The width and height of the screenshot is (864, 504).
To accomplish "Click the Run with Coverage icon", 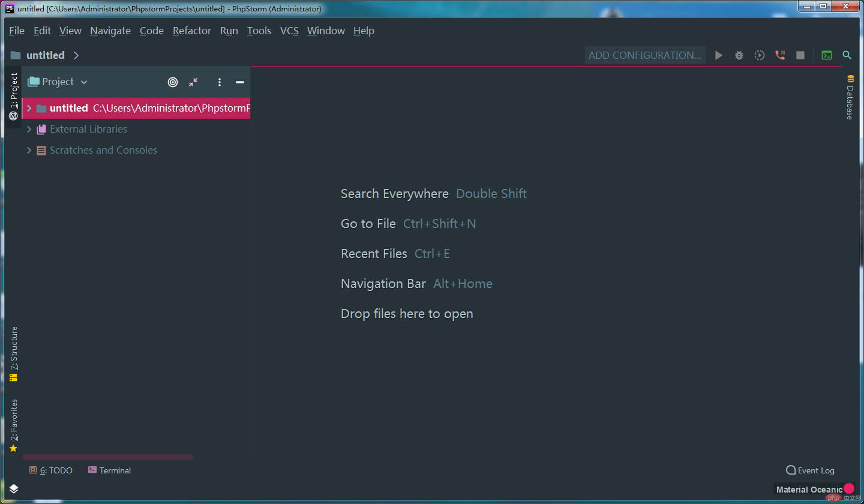I will (x=760, y=55).
